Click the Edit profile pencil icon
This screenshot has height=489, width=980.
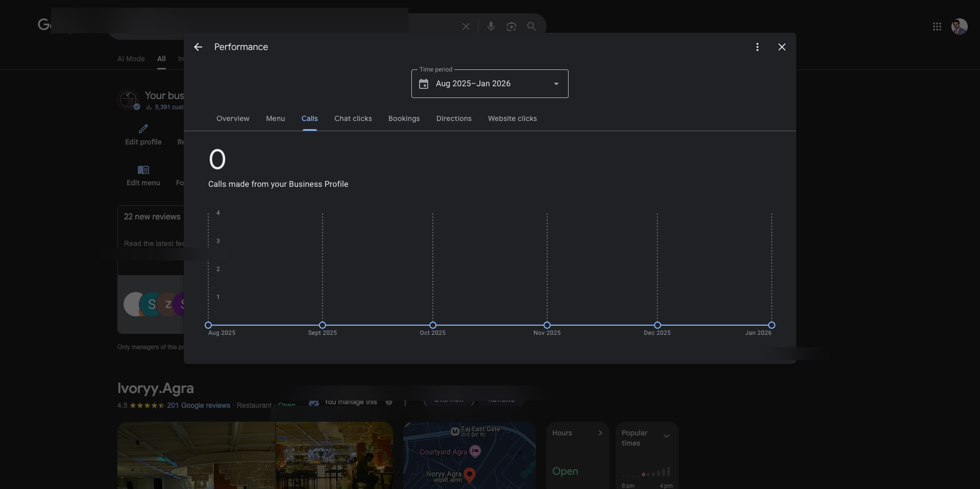click(x=143, y=129)
